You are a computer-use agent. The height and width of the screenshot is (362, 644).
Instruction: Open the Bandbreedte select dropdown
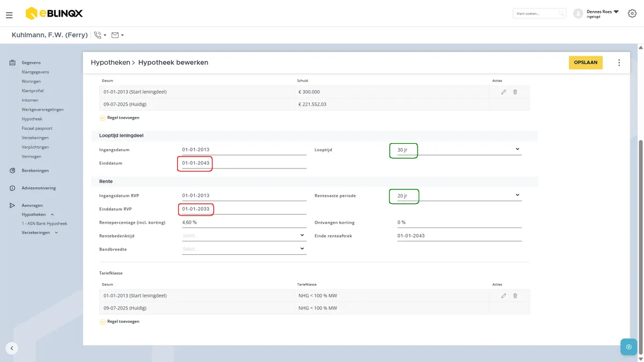[x=244, y=249]
